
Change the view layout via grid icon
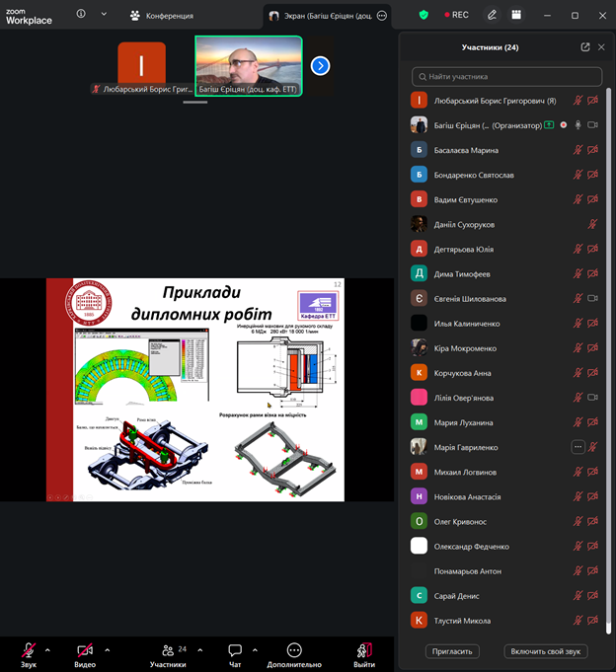tap(516, 15)
